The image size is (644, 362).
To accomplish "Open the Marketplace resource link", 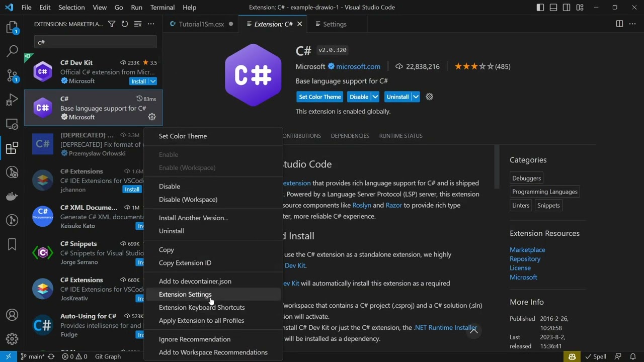I will point(527,250).
